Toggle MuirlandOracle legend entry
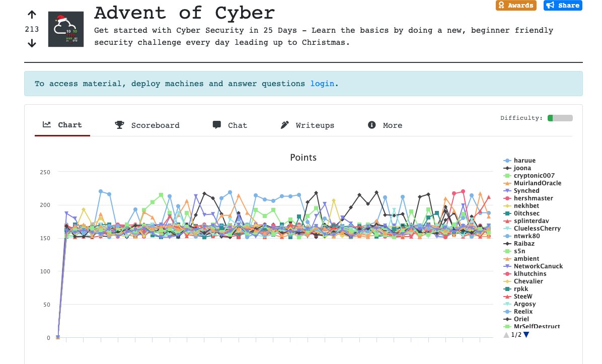This screenshot has width=602, height=364. click(533, 183)
